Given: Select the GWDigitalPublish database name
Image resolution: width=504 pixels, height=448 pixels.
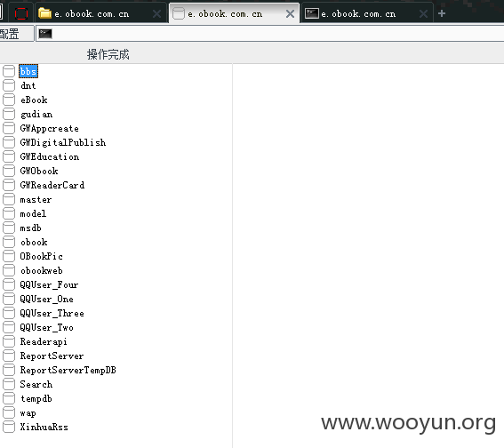Looking at the screenshot, I should 63,143.
